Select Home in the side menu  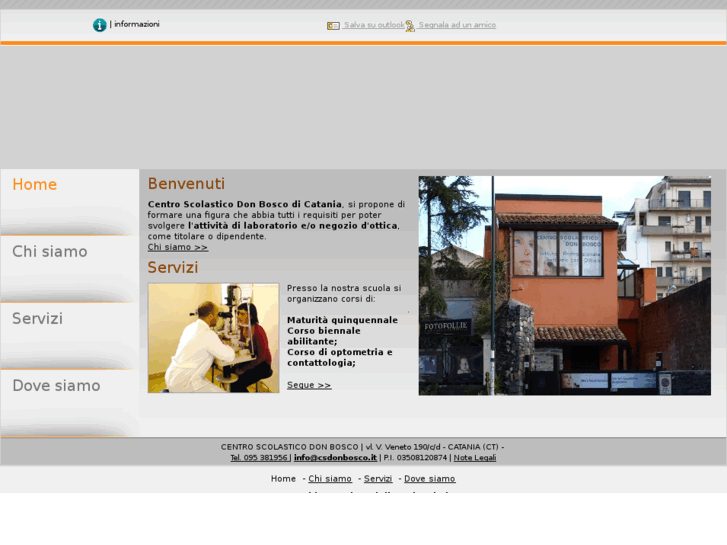(35, 185)
